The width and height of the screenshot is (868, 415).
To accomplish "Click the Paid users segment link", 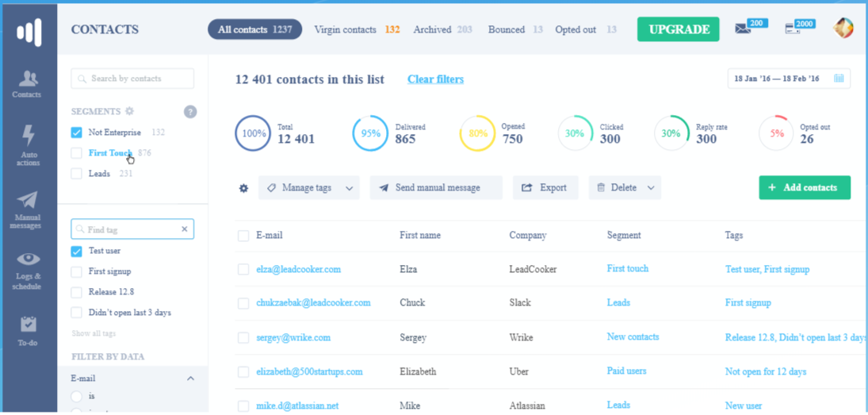I will [626, 371].
